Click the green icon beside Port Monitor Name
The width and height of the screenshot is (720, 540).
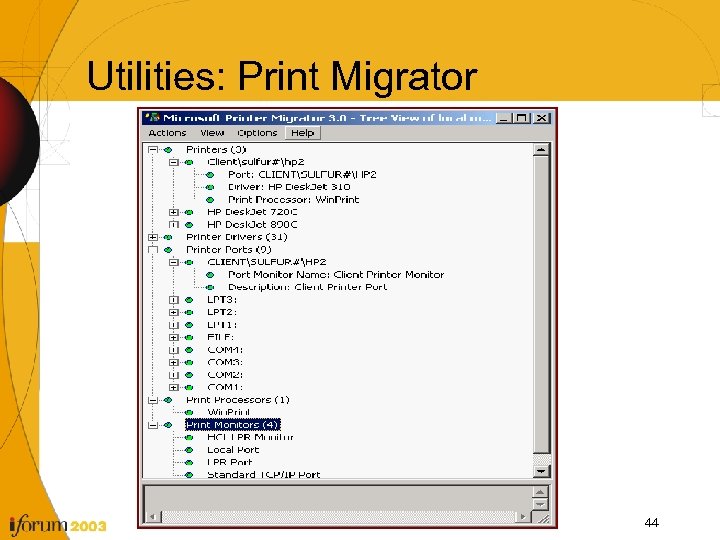coord(210,275)
